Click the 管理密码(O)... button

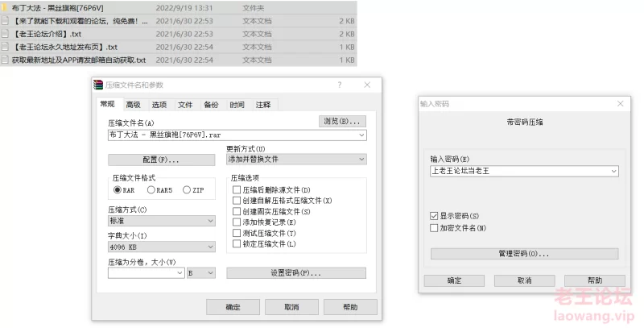525,254
